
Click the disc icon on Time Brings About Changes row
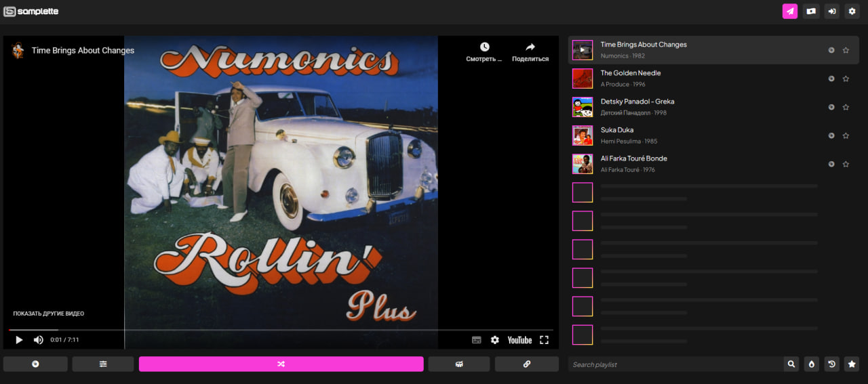tap(831, 50)
